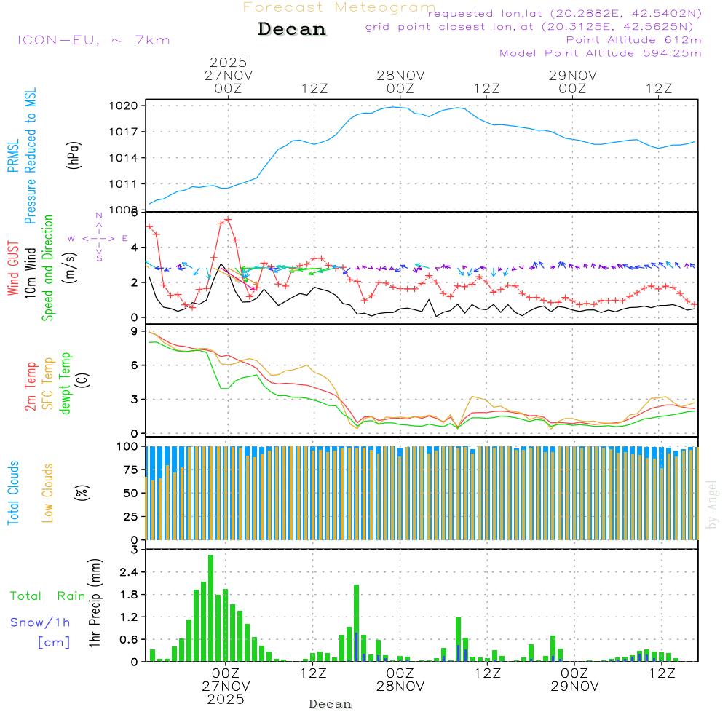Click the dewpt Temp legend label
The width and height of the screenshot is (728, 728).
pyautogui.click(x=66, y=383)
